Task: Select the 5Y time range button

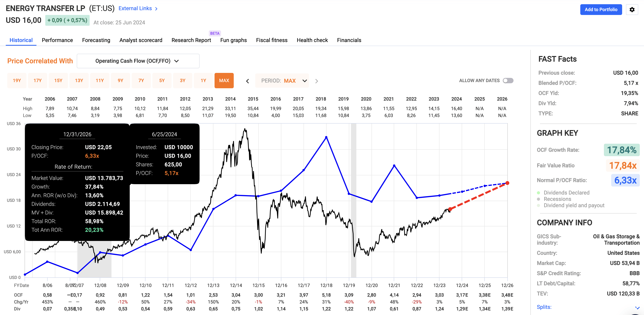Action: (x=162, y=81)
